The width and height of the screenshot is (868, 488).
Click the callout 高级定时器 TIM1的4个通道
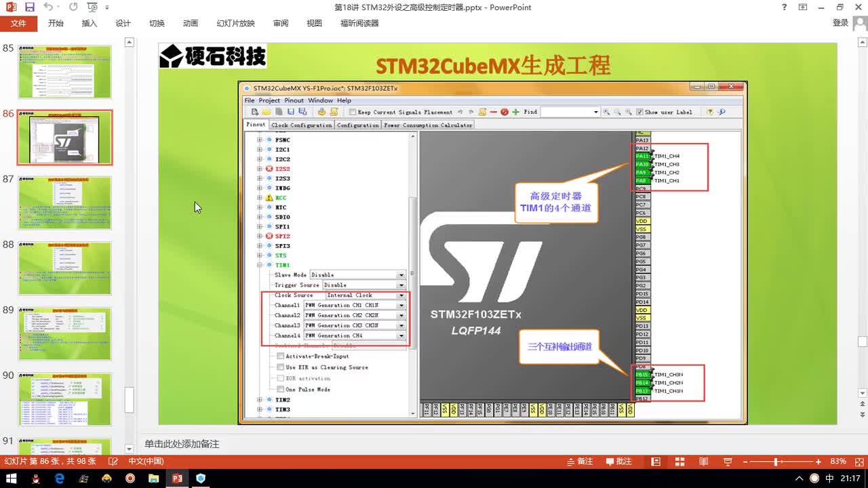(x=555, y=202)
